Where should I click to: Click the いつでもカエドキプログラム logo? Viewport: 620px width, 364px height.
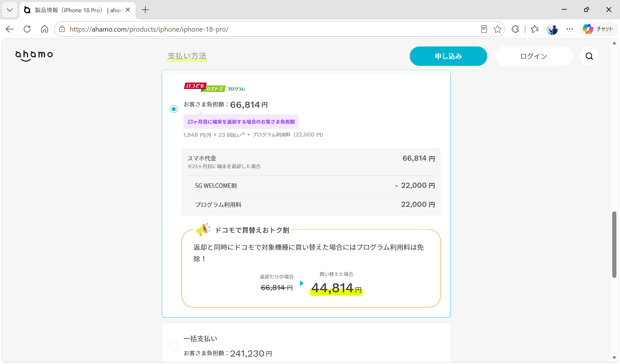click(214, 87)
